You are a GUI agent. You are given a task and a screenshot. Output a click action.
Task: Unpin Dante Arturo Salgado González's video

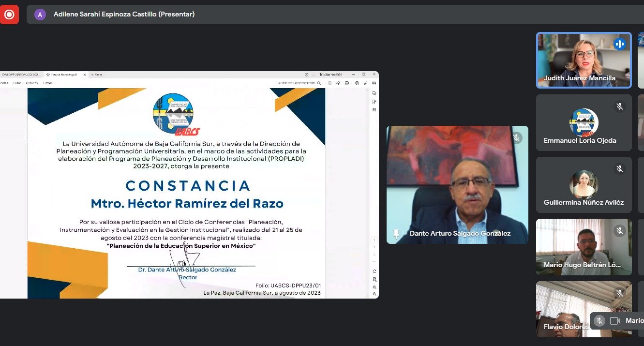click(x=396, y=234)
